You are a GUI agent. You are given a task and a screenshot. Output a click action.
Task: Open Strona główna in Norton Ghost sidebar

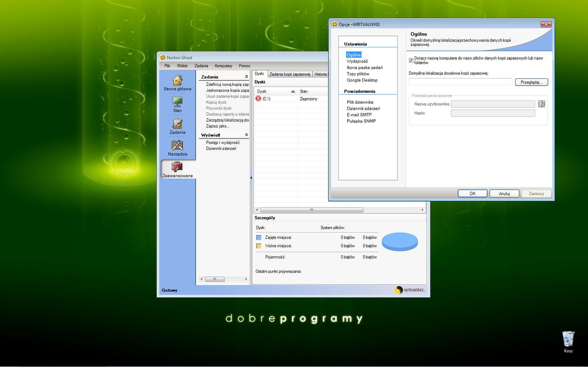[177, 83]
